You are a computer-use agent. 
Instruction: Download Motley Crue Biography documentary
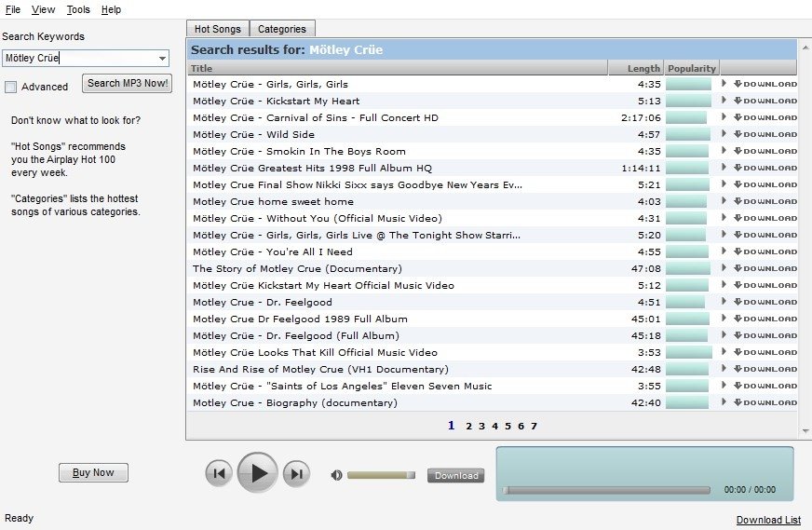[765, 402]
